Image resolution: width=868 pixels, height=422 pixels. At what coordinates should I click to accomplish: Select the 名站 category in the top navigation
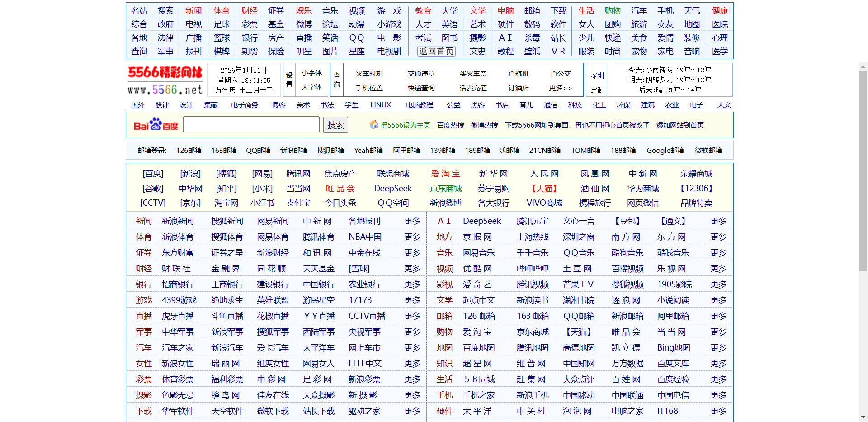(139, 10)
